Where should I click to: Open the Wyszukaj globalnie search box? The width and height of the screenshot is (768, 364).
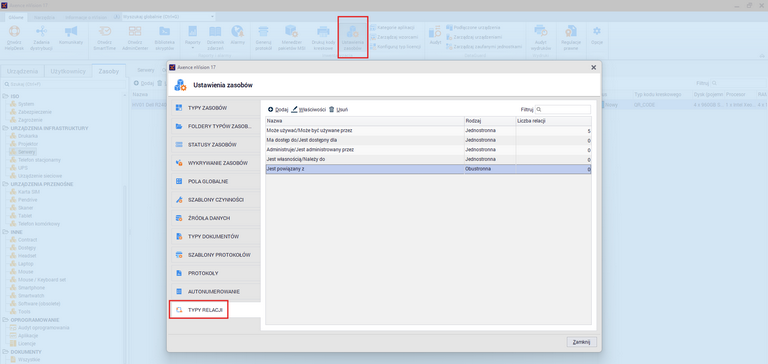click(168, 17)
